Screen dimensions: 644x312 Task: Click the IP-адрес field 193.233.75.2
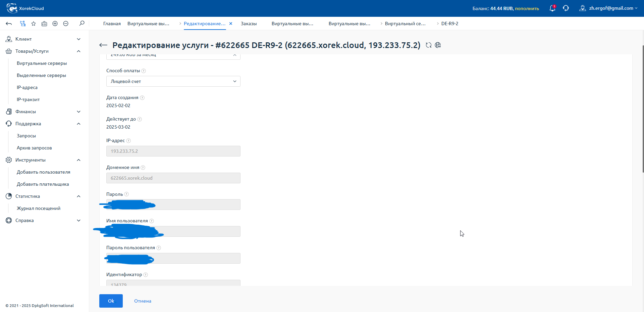pos(173,151)
